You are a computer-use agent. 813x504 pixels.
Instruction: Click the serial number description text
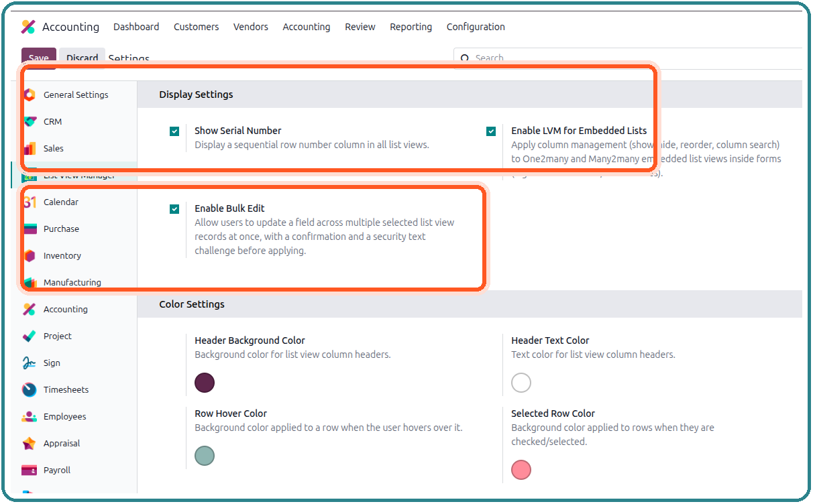(x=312, y=145)
